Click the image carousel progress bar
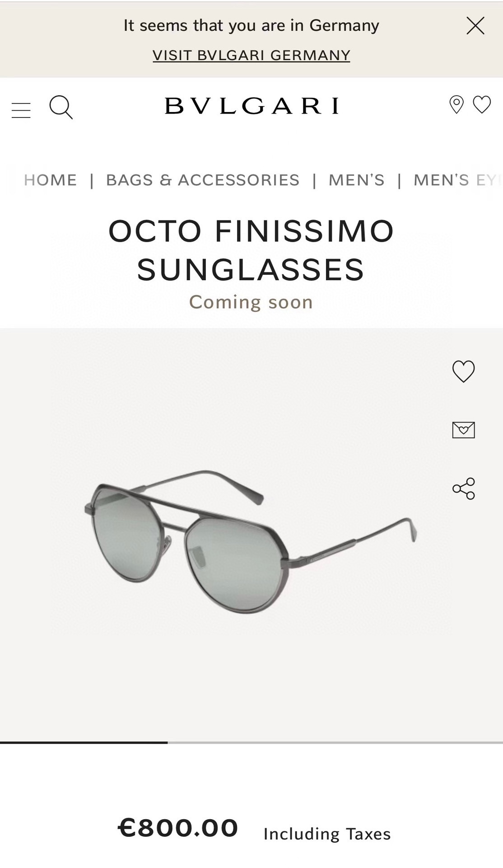The image size is (503, 868). coord(251,742)
